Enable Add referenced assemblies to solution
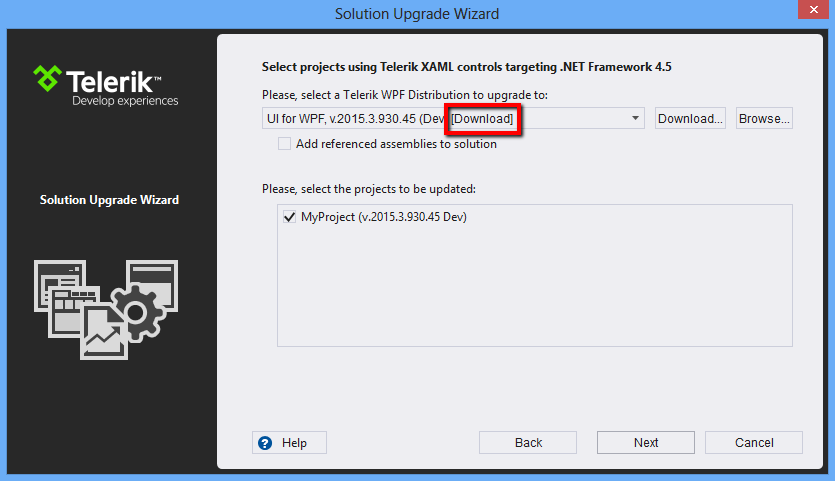The height and width of the screenshot is (481, 835). coord(284,144)
